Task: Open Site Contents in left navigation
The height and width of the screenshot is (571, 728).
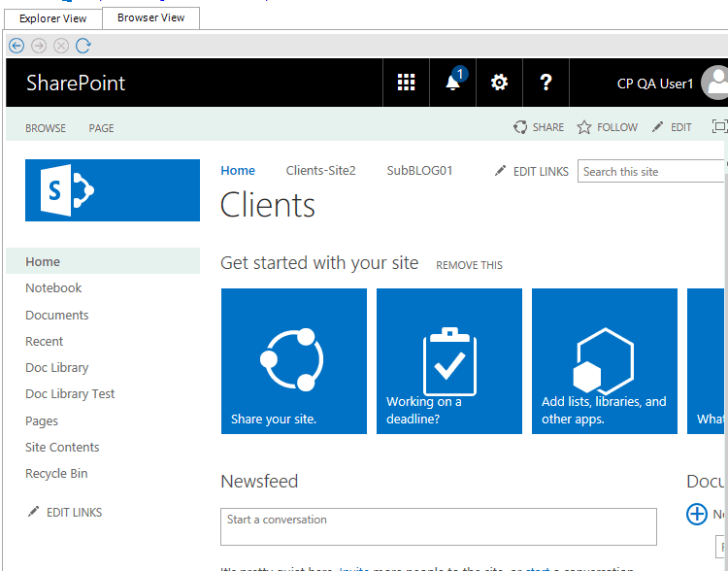Action: pyautogui.click(x=62, y=448)
